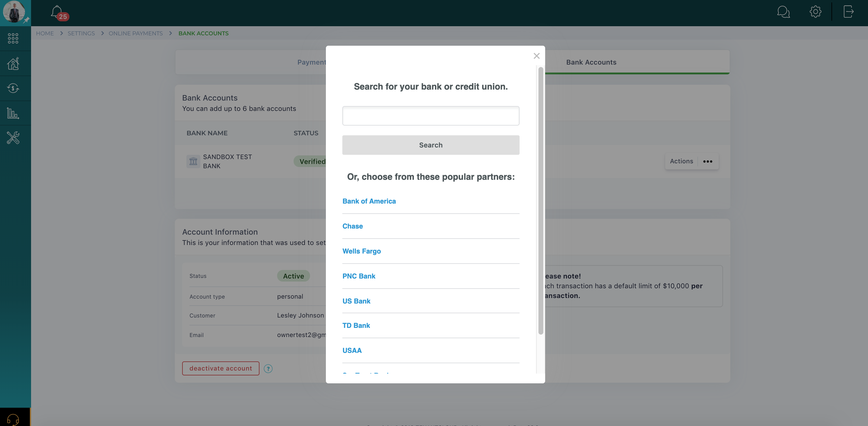Click customer name Lesley Johnson
This screenshot has width=868, height=426.
pos(300,315)
